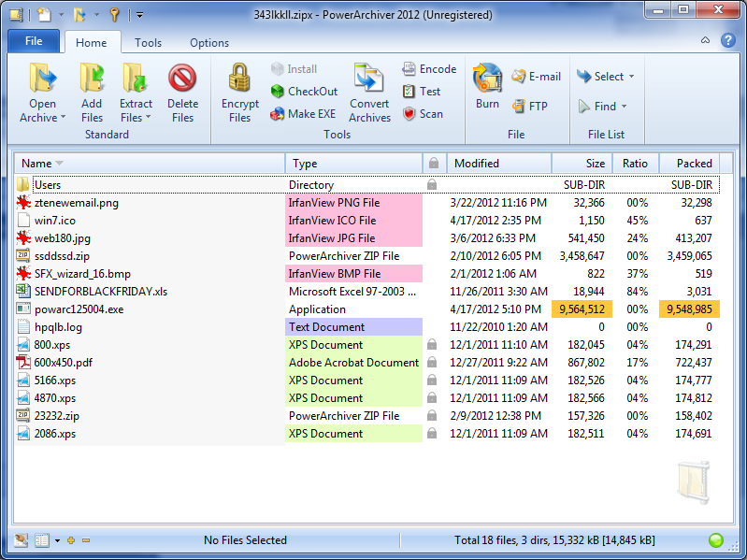The width and height of the screenshot is (747, 560).
Task: Switch to the Options tab
Action: click(209, 42)
